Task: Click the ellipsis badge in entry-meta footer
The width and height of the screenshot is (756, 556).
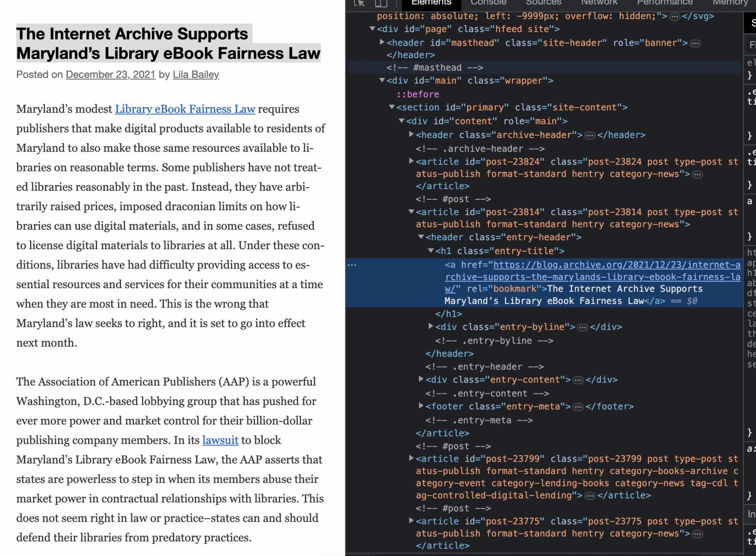Action: coord(578,407)
